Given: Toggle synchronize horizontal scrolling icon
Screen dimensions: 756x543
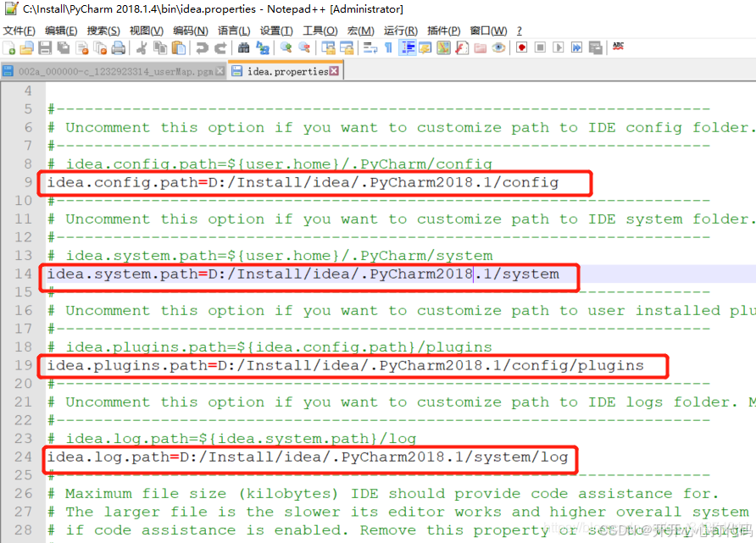Looking at the screenshot, I should click(347, 47).
